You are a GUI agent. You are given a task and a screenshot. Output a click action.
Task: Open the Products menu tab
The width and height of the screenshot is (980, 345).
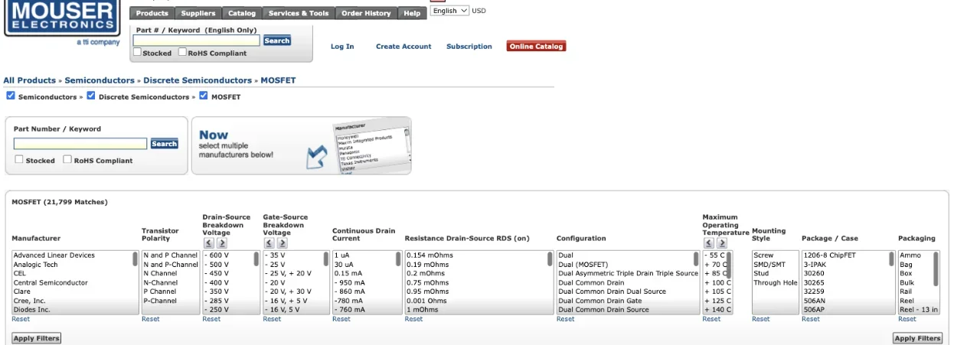pos(152,13)
